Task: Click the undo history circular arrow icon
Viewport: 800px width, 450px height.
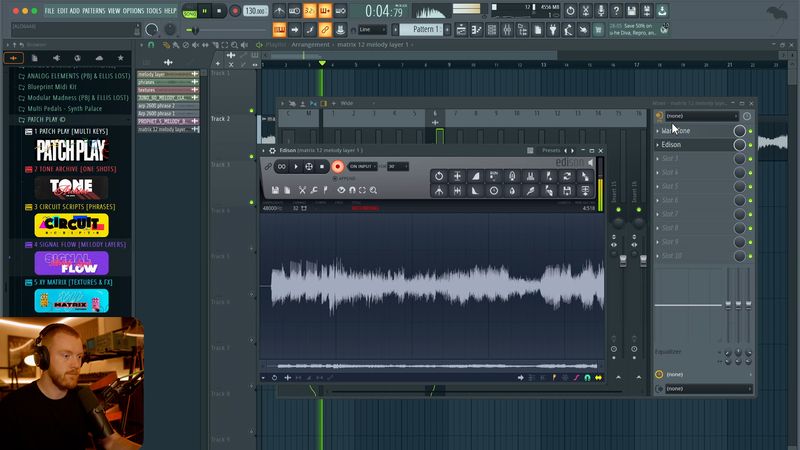Action: click(x=570, y=11)
